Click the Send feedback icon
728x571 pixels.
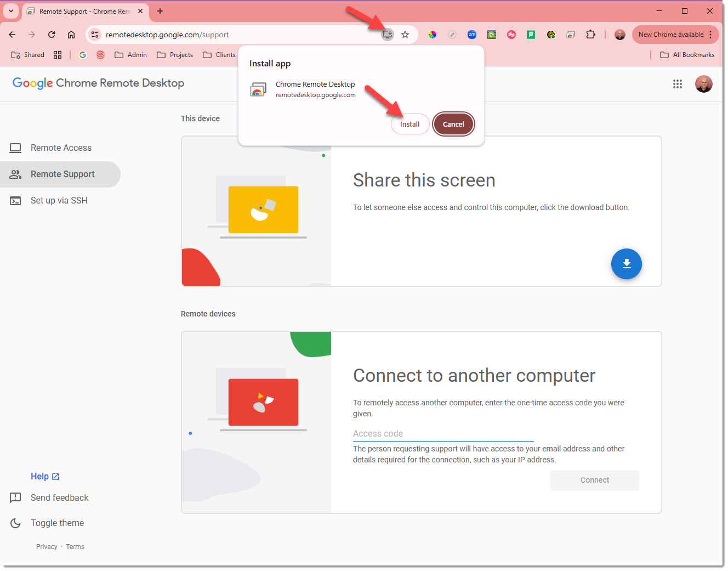(x=15, y=498)
